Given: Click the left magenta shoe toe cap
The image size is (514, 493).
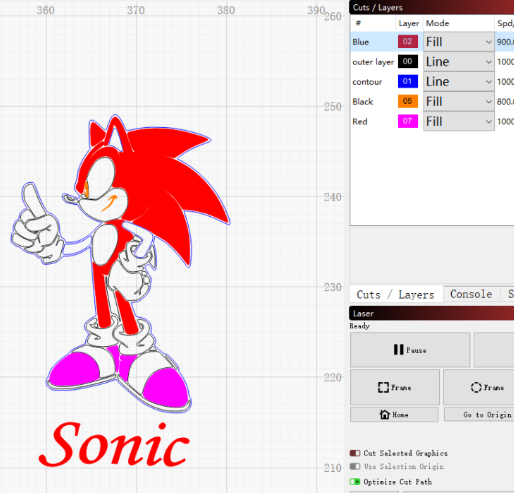Looking at the screenshot, I should pyautogui.click(x=74, y=370).
